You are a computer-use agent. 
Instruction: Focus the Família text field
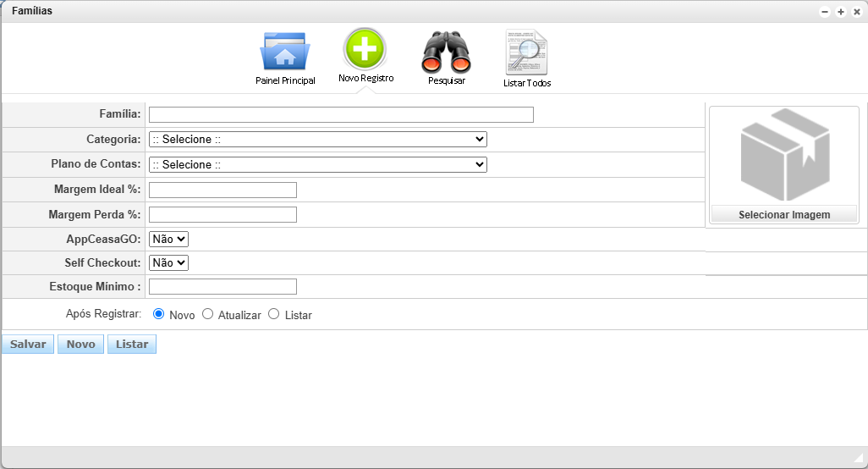click(341, 115)
